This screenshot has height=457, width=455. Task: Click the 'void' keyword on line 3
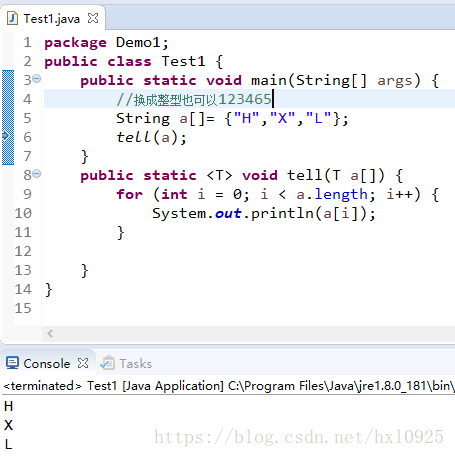coord(224,80)
